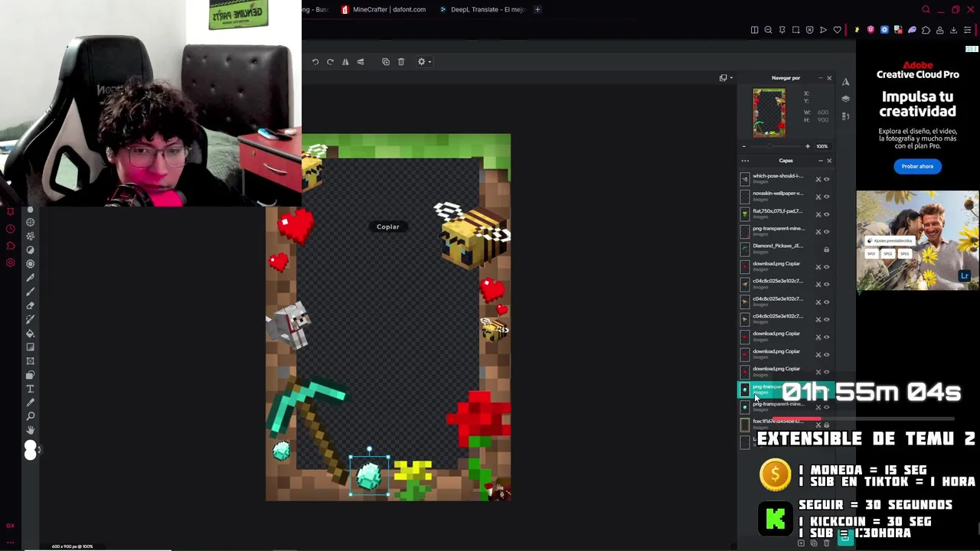Open the browser downloads icon

tap(953, 30)
